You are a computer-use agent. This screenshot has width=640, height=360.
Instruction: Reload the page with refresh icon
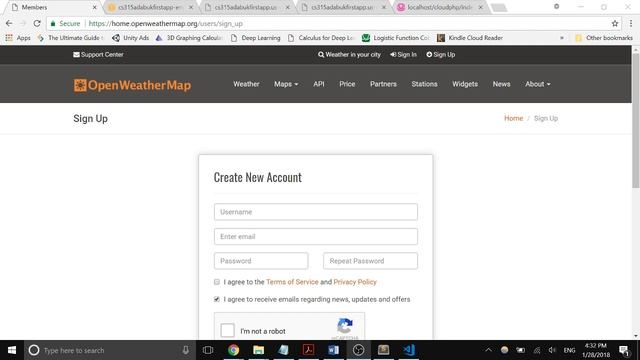point(37,24)
